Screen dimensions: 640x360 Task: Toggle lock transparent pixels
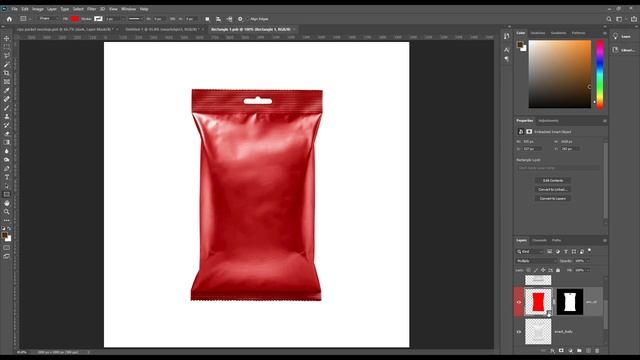click(529, 270)
